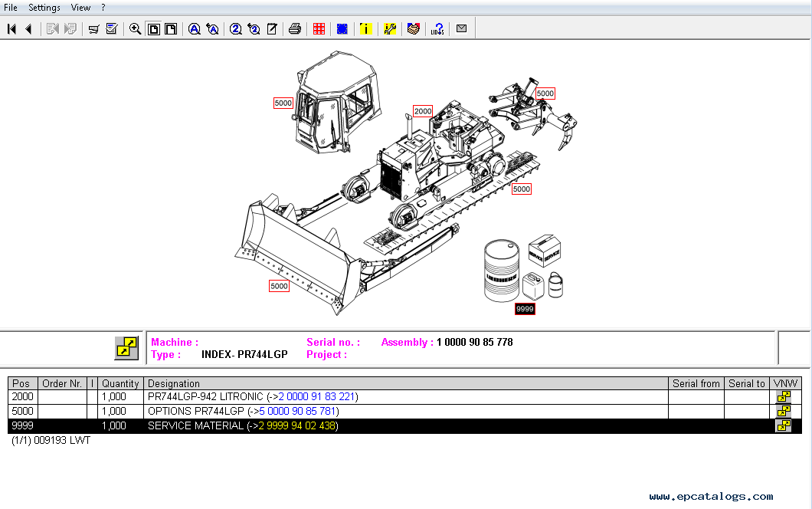The height and width of the screenshot is (509, 812).
Task: Click the text 'SERVICE MATERIAL'
Action: click(x=195, y=426)
